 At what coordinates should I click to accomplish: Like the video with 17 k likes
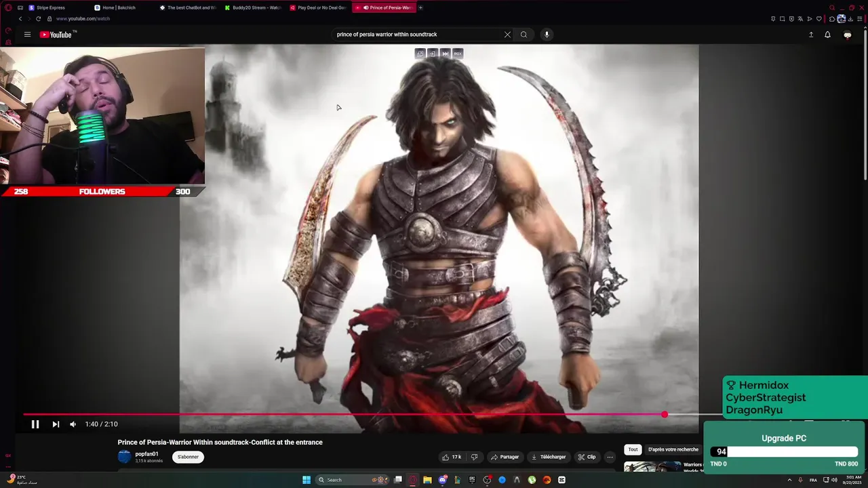(451, 457)
